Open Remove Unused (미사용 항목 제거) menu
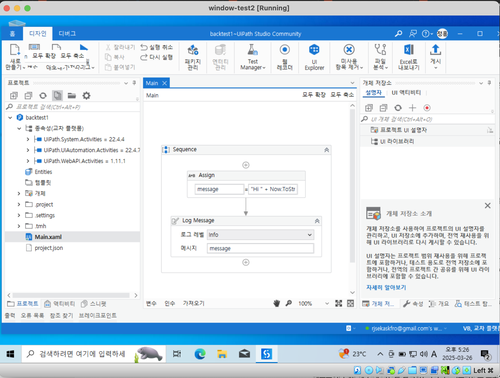500x378 pixels. (x=349, y=57)
